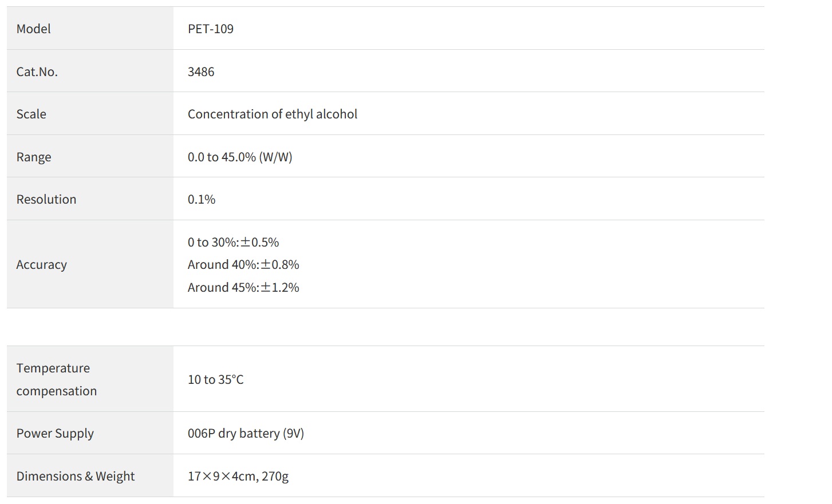Click the 10 to 35°C value

(216, 379)
